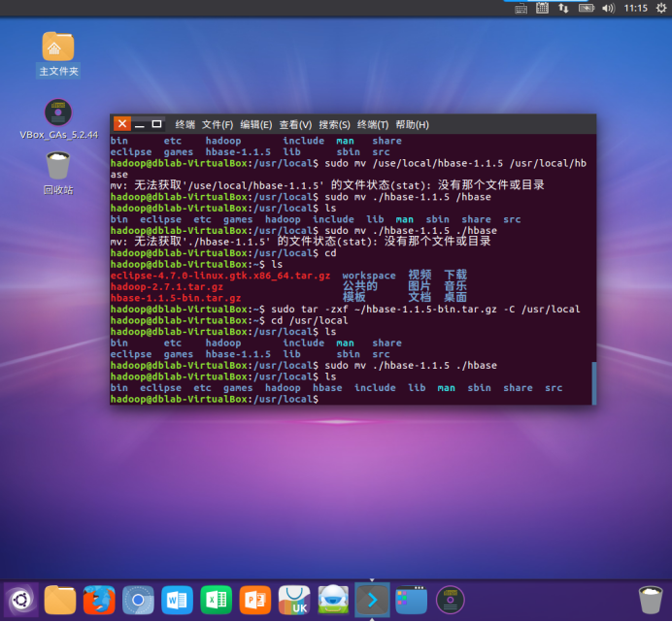Close the terminal window

click(122, 124)
